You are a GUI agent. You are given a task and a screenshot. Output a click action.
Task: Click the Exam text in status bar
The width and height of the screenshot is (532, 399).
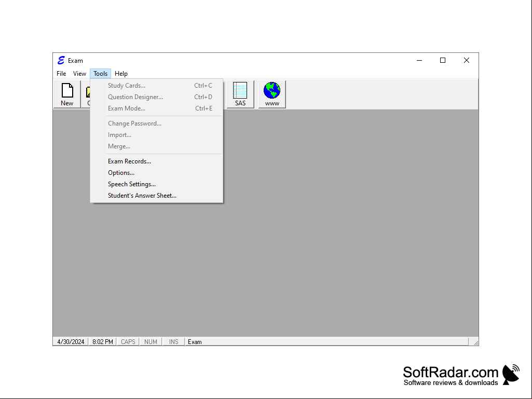click(x=195, y=341)
